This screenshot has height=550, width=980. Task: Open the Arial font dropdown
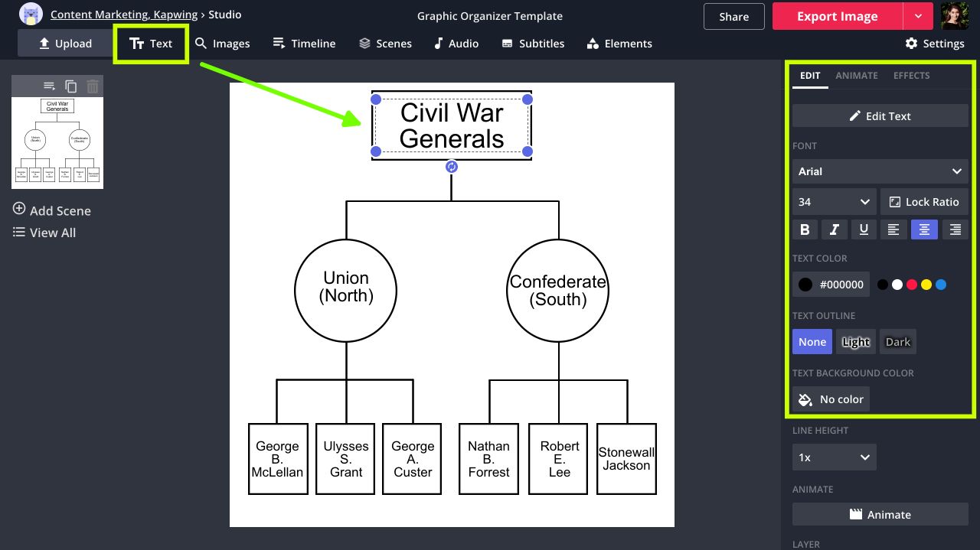pyautogui.click(x=880, y=171)
